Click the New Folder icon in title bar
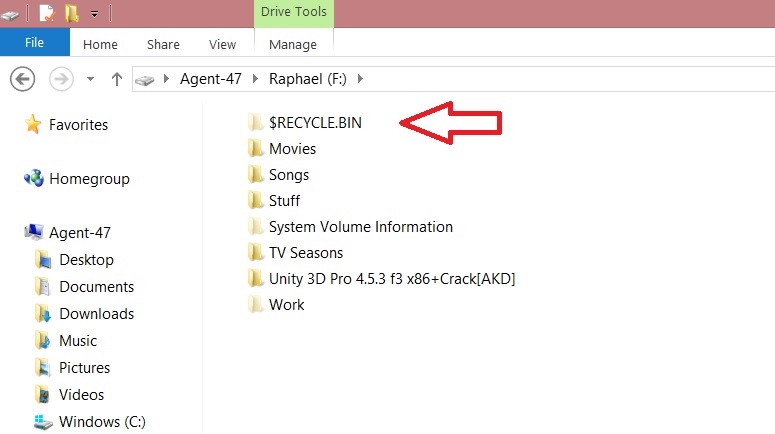 point(71,14)
